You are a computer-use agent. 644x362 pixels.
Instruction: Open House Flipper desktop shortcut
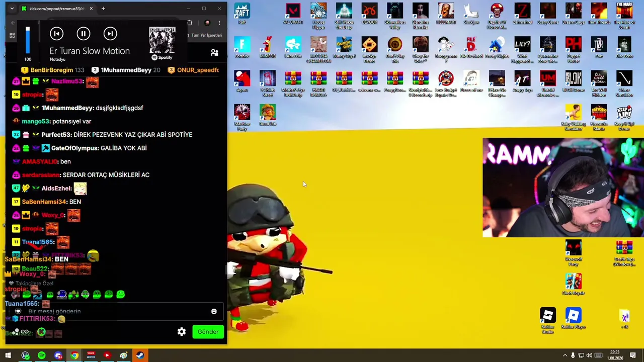[x=318, y=16]
